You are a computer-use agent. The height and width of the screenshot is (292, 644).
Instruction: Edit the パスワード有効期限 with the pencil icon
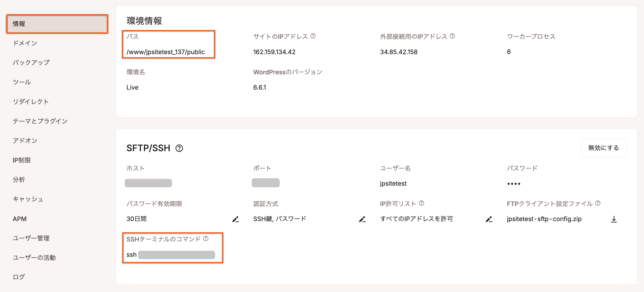(236, 219)
